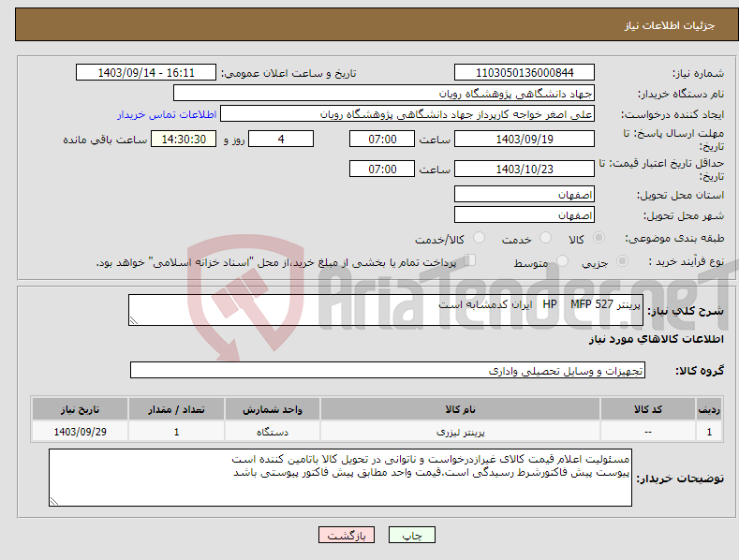Toggle the اسناد خزانه اسلامی payment checkbox
739x560 pixels.
[x=470, y=260]
